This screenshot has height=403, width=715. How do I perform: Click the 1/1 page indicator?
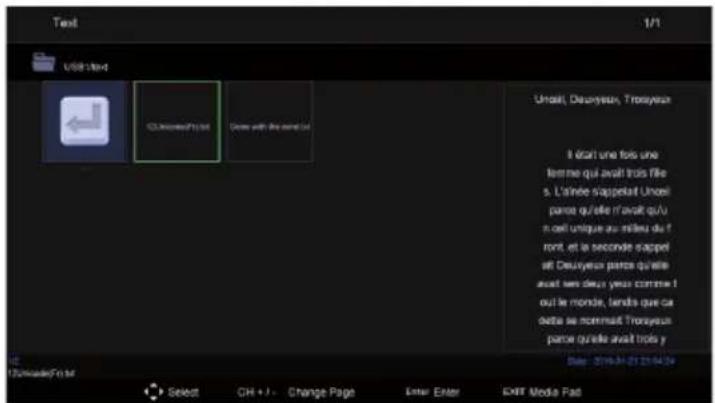pyautogui.click(x=652, y=23)
